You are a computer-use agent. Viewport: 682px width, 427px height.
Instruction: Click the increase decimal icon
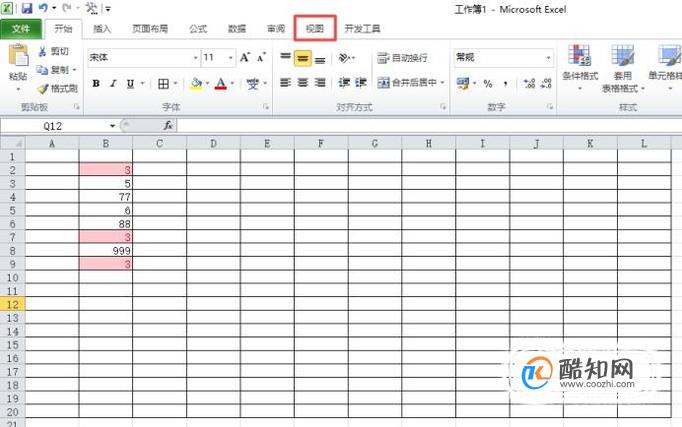(529, 83)
